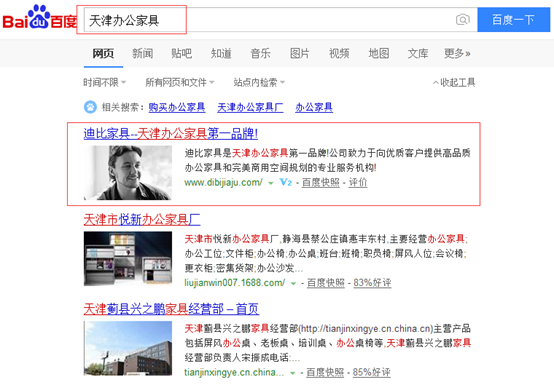Switch to the 地图 tab

coord(379,53)
